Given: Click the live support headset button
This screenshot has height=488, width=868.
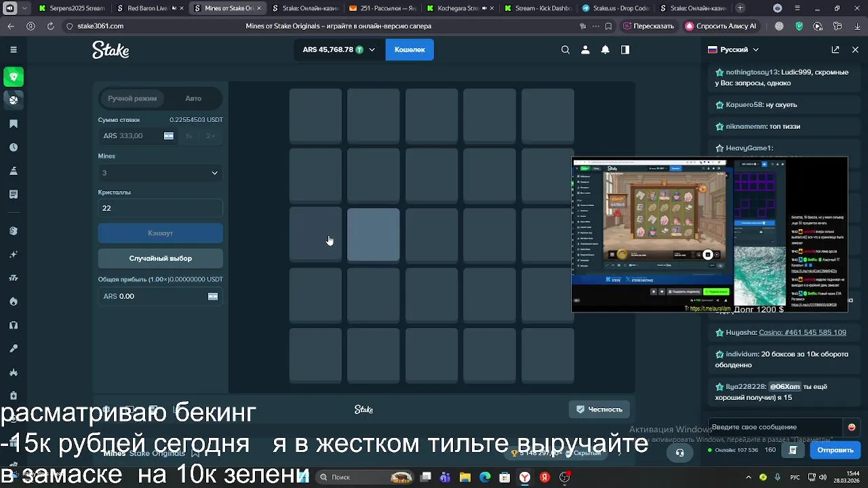Looking at the screenshot, I should [x=680, y=452].
